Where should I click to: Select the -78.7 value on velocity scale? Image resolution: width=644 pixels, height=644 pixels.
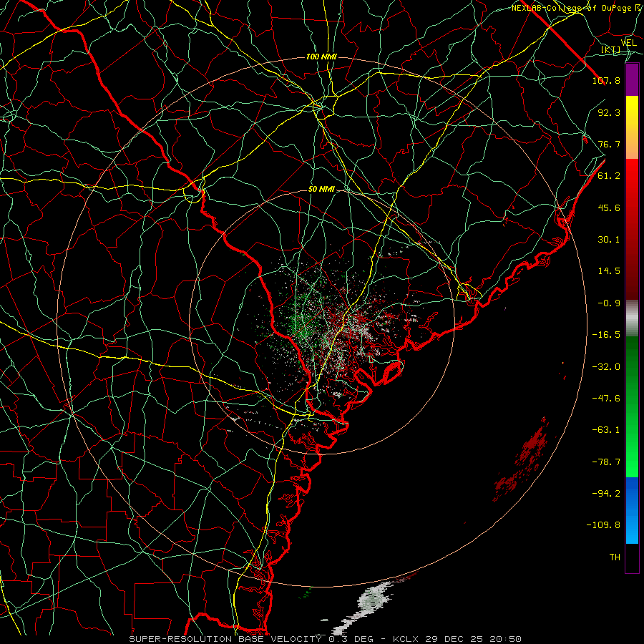[606, 462]
